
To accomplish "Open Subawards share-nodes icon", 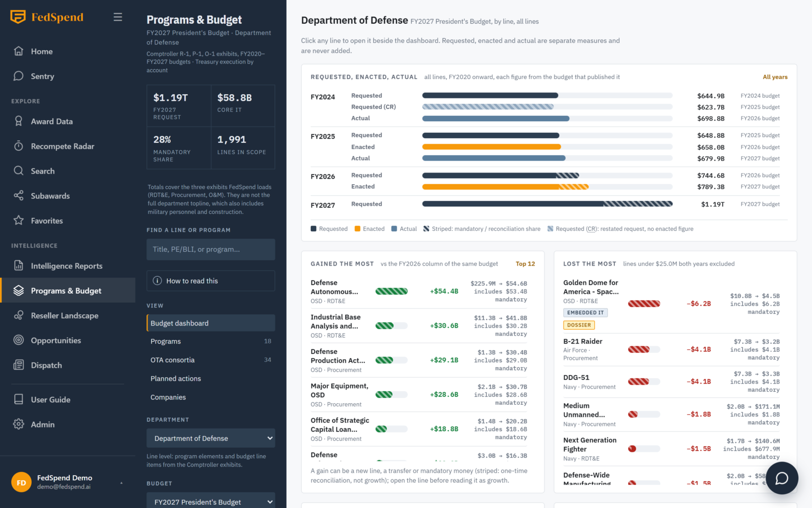I will [x=19, y=196].
